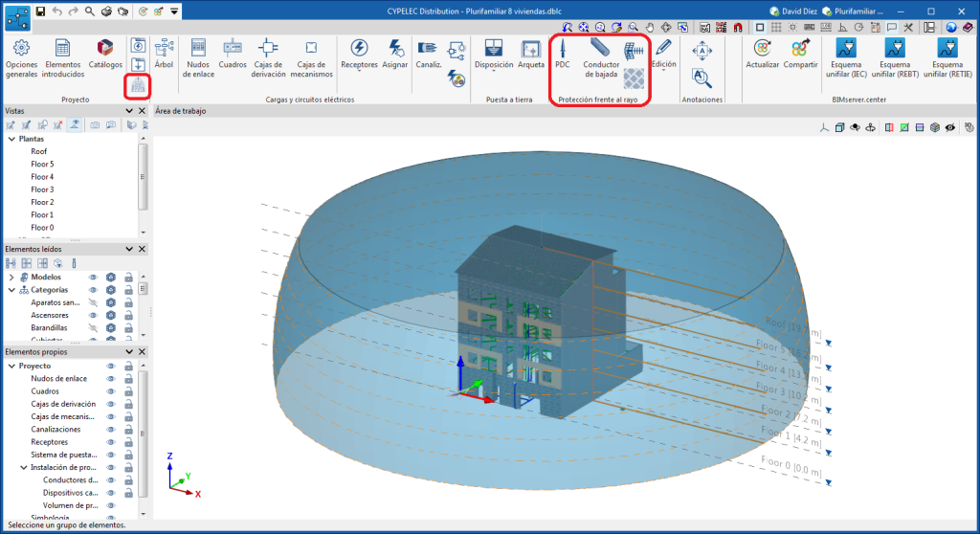The height and width of the screenshot is (534, 980).
Task: Click the search magnifier in title bar
Action: (90, 11)
